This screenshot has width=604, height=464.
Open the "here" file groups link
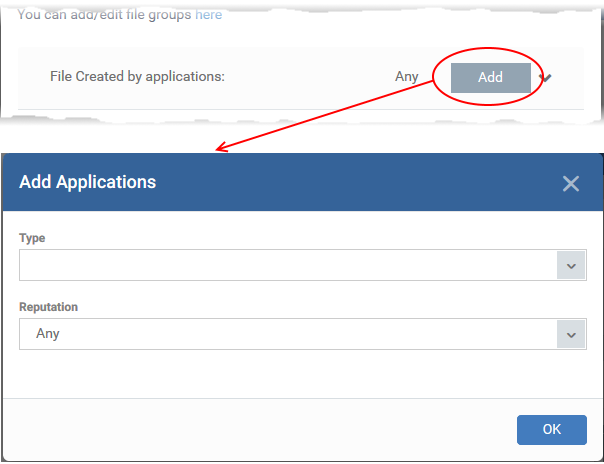tap(208, 15)
